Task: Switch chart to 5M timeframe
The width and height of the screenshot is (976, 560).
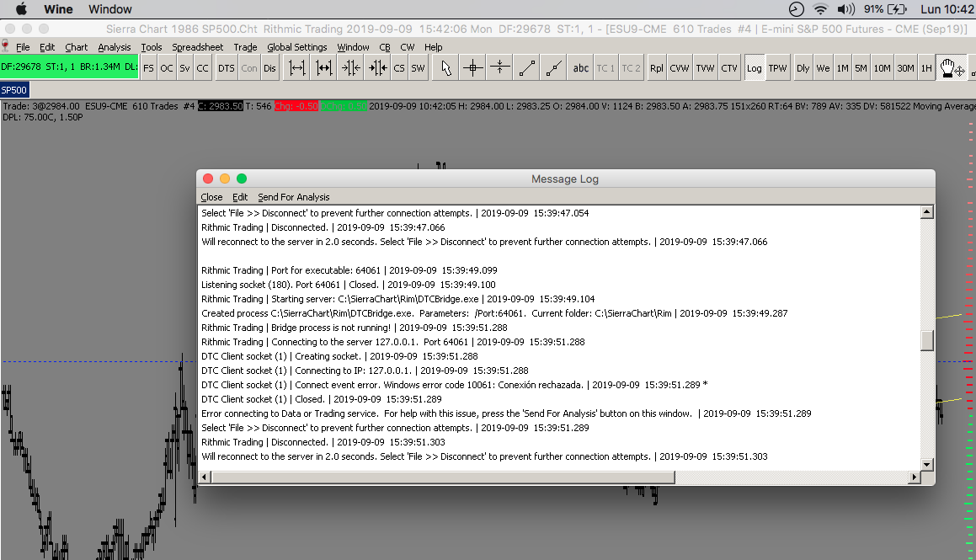Action: [861, 68]
